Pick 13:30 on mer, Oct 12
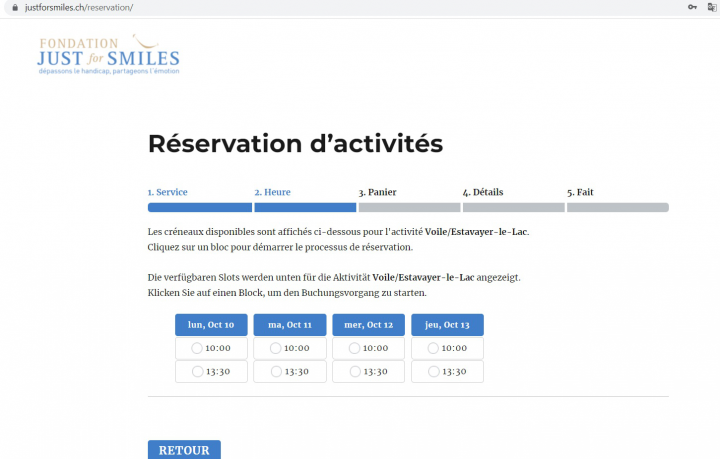 click(x=369, y=371)
